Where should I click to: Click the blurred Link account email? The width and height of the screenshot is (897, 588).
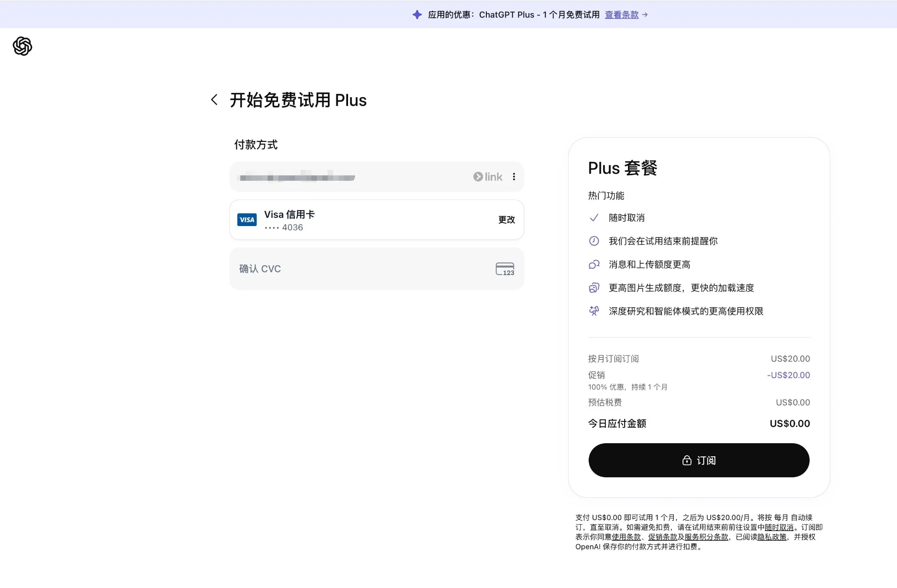297,177
